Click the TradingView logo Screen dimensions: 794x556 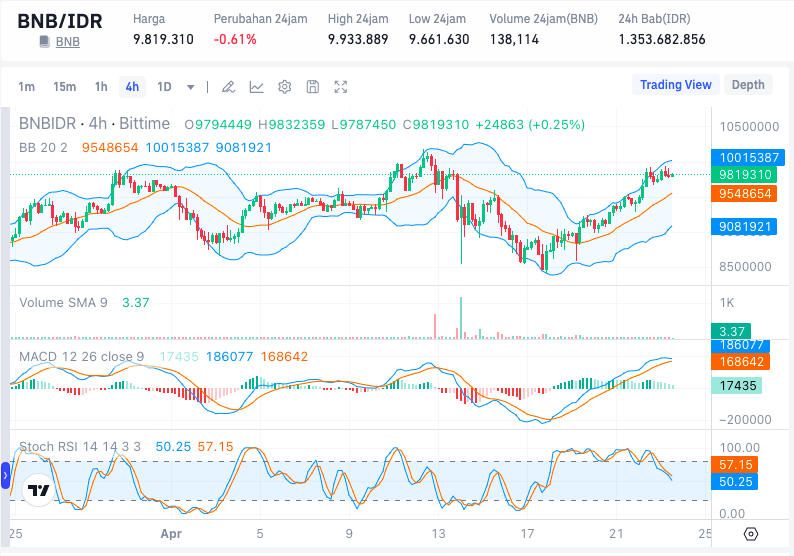[x=38, y=490]
